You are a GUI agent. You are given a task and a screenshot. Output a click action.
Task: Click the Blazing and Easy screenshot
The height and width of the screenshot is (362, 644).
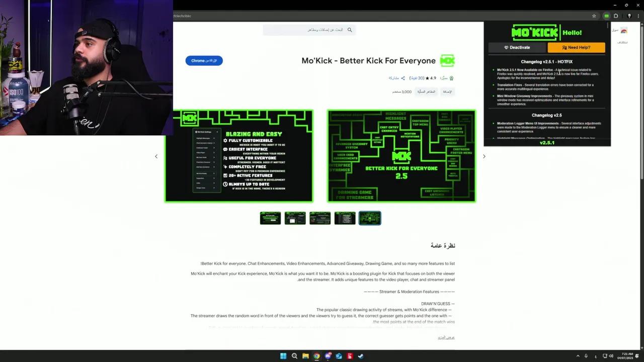point(239,156)
